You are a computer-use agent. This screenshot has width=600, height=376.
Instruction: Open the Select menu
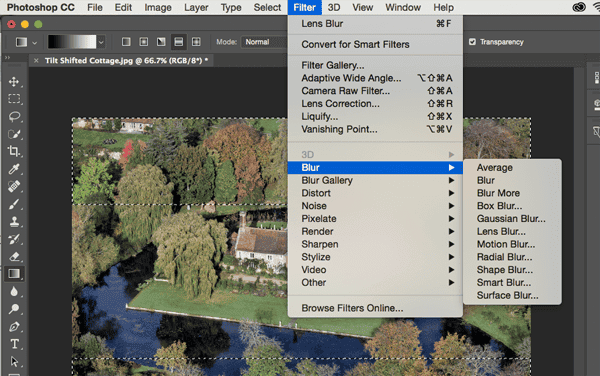point(267,7)
